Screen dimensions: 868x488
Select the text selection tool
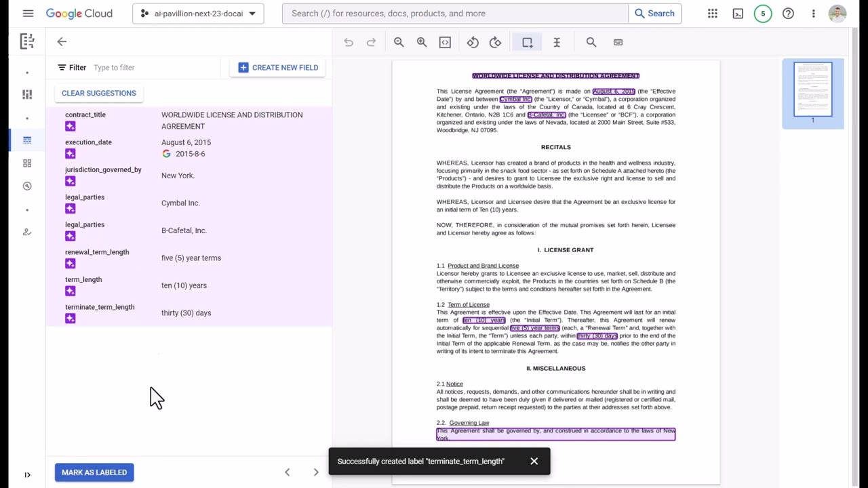557,42
